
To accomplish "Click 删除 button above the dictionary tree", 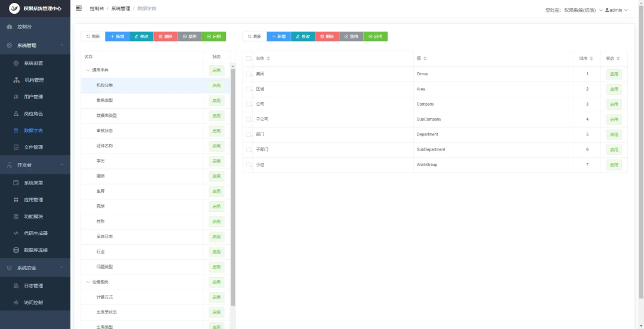I will click(x=166, y=36).
